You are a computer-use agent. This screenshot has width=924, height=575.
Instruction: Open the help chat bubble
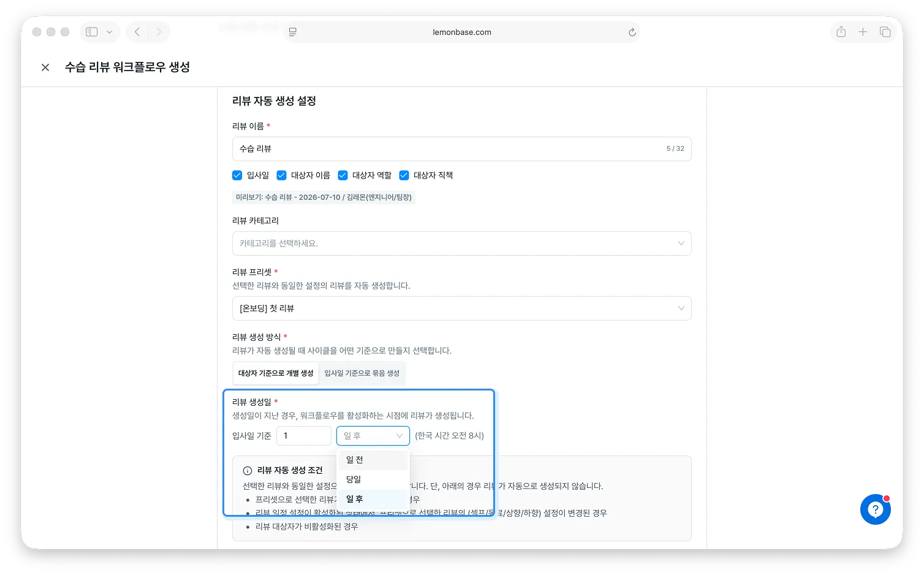876,509
